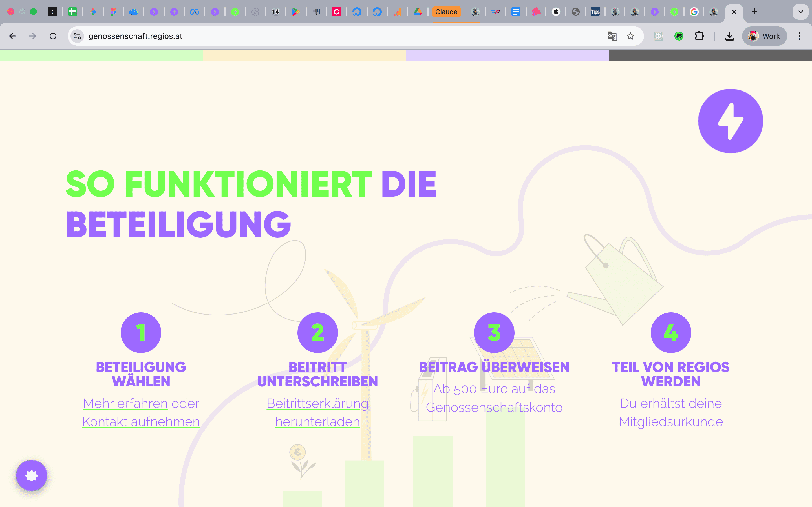This screenshot has width=812, height=507.
Task: Click the purple lightning bolt circle icon
Action: [x=730, y=121]
